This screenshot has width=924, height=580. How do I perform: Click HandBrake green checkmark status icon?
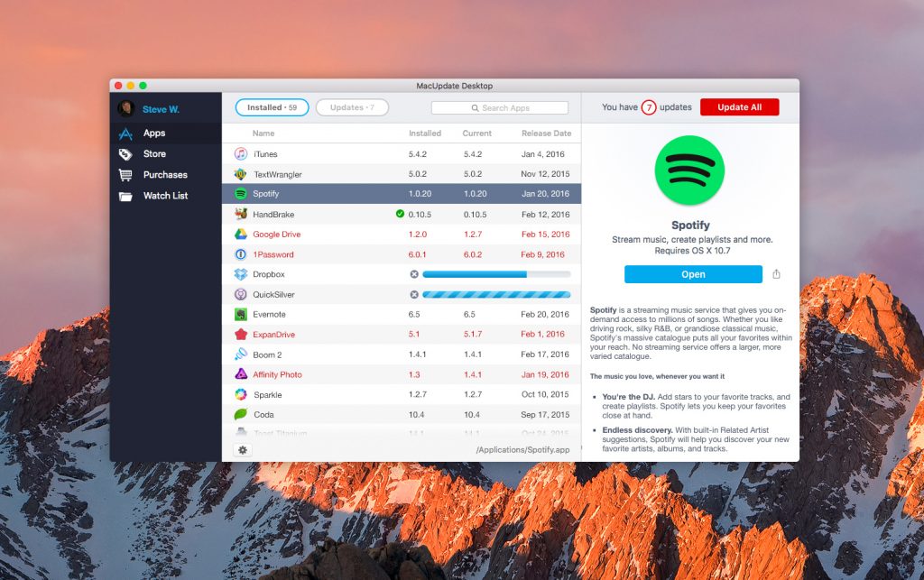(400, 214)
